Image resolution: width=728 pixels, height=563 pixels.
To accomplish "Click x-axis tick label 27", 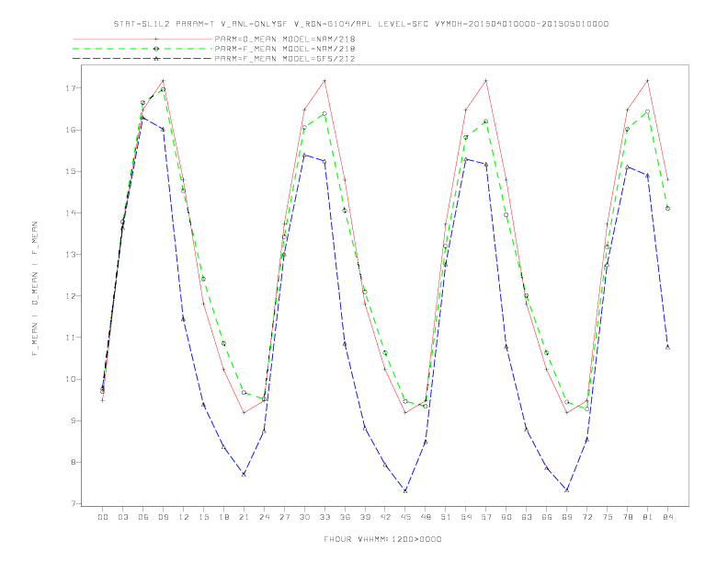I will tap(284, 517).
